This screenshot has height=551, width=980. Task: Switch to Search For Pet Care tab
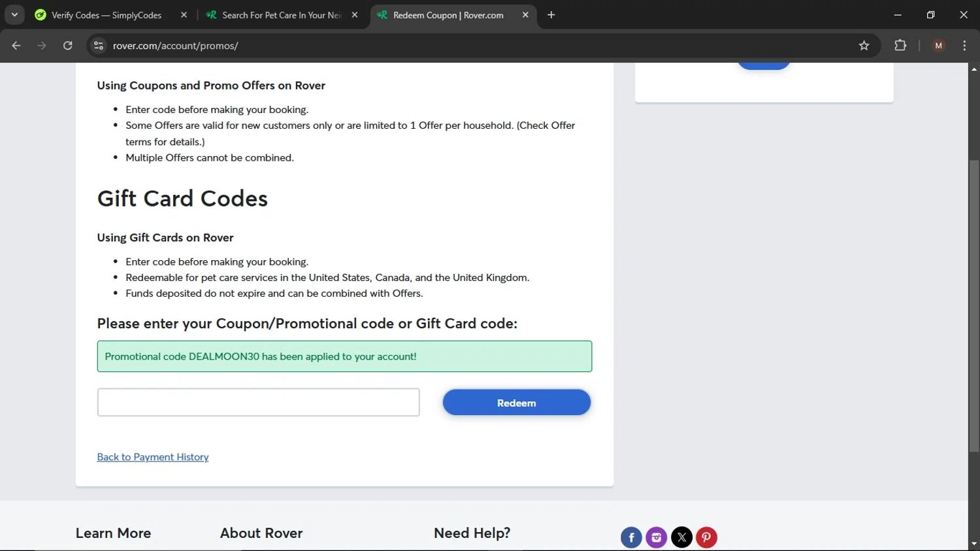tap(282, 15)
